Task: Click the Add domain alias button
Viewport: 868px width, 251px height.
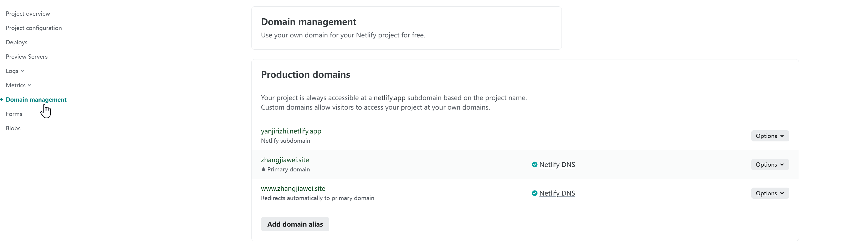Action: pyautogui.click(x=295, y=224)
